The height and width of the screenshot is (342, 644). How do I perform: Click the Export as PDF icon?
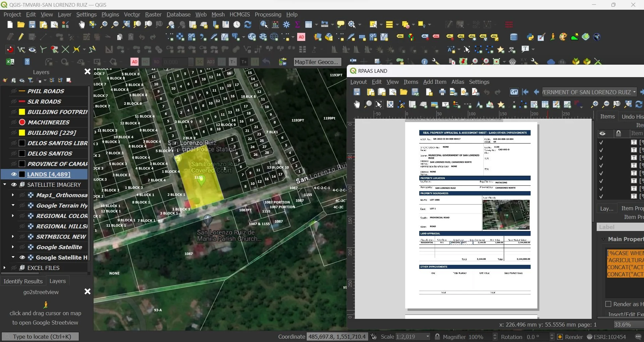click(x=475, y=92)
